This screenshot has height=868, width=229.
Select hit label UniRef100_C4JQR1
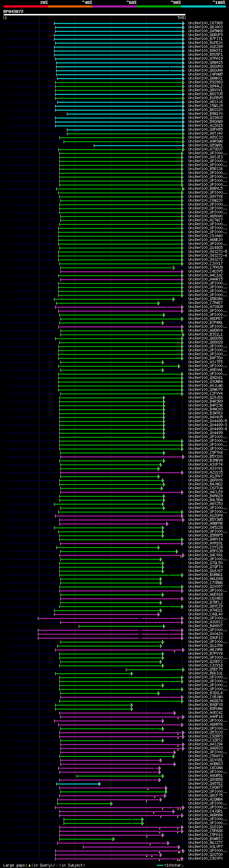[205, 811]
